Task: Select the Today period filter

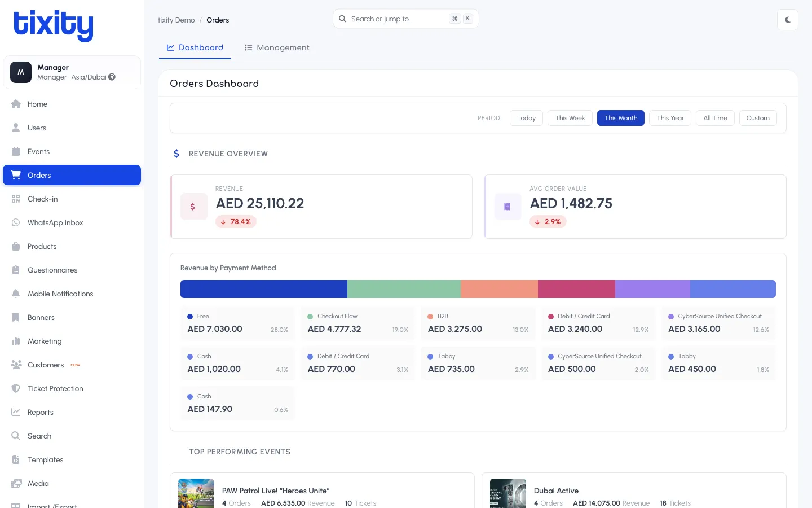Action: 526,118
